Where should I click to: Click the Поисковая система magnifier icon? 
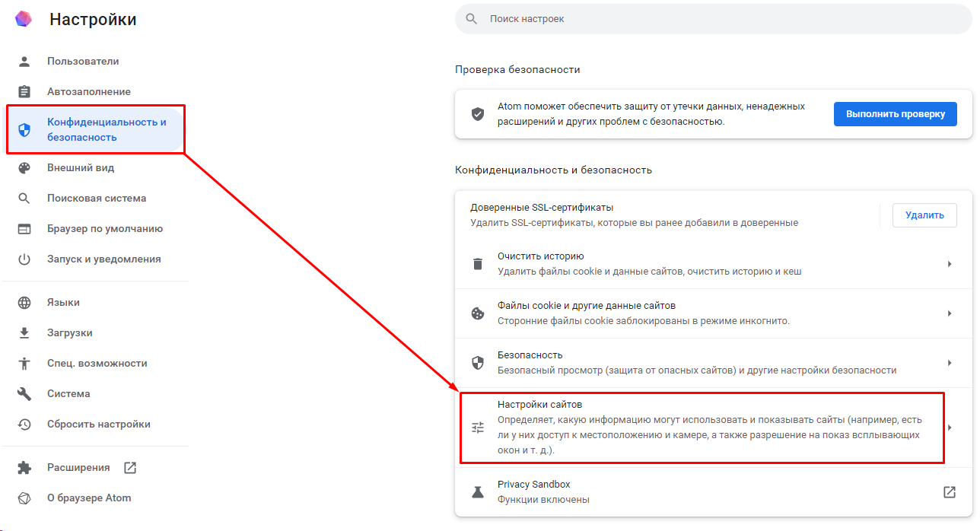[24, 198]
